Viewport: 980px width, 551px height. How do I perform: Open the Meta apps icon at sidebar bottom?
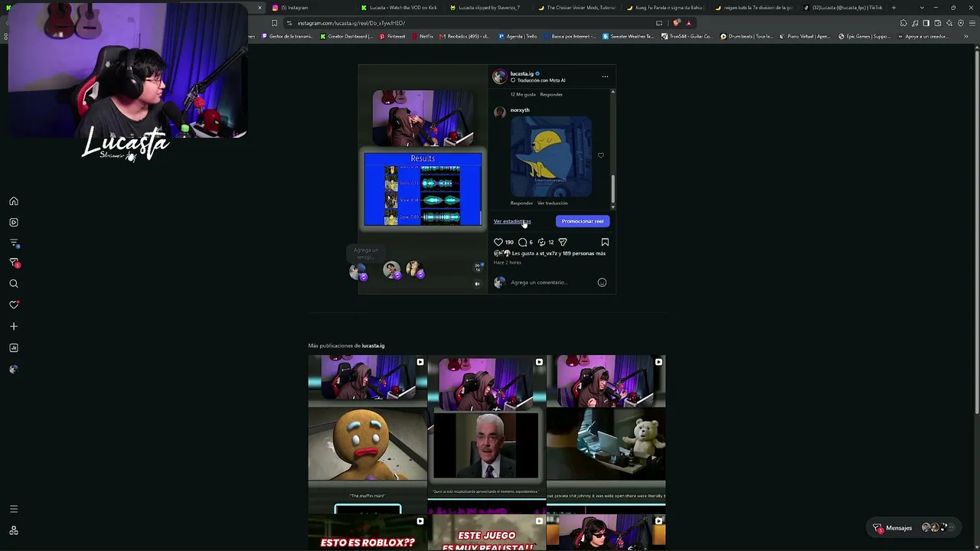(14, 530)
